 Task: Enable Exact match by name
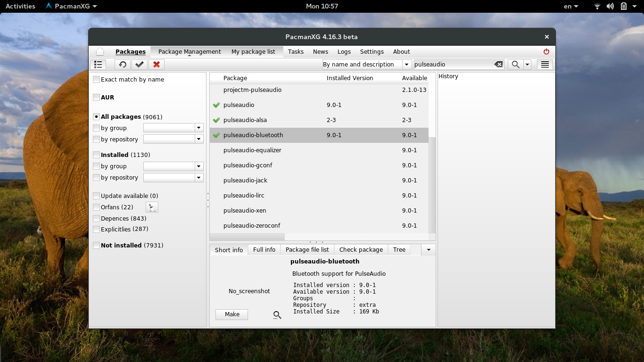tap(97, 80)
